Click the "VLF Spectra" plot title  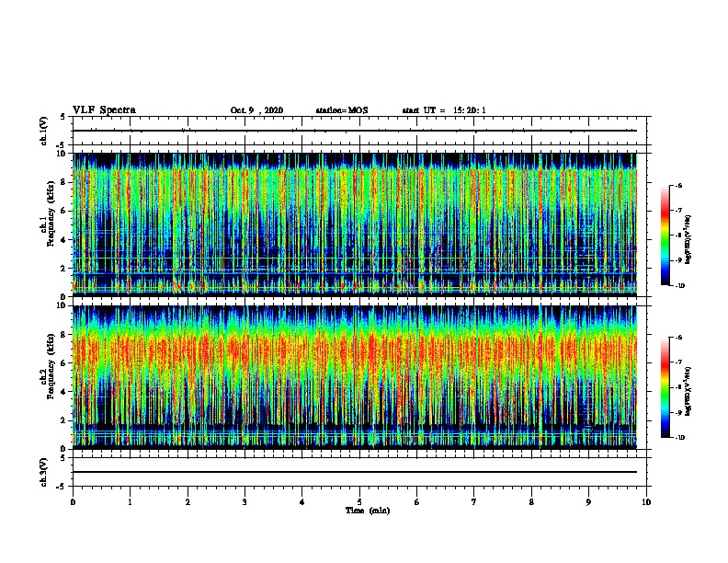coord(104,110)
